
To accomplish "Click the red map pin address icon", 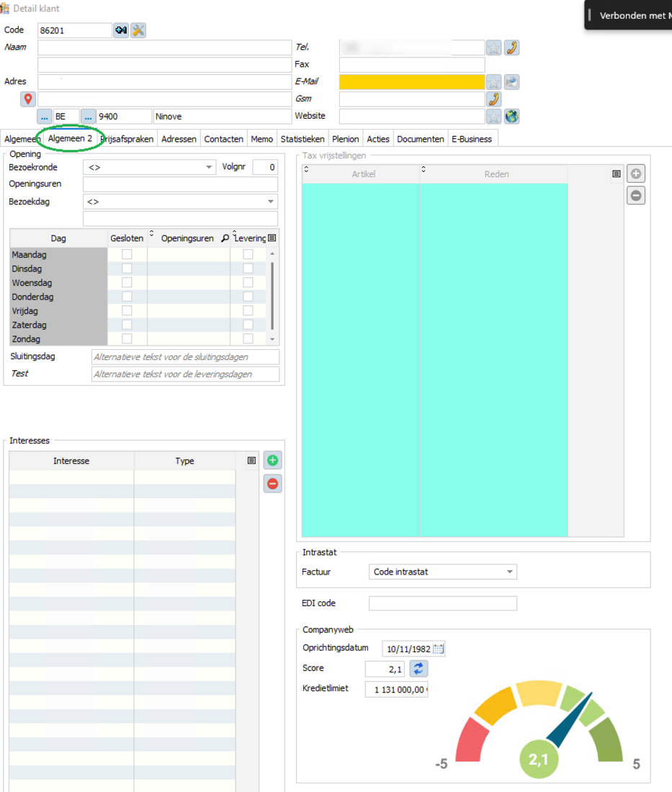I will [x=28, y=99].
